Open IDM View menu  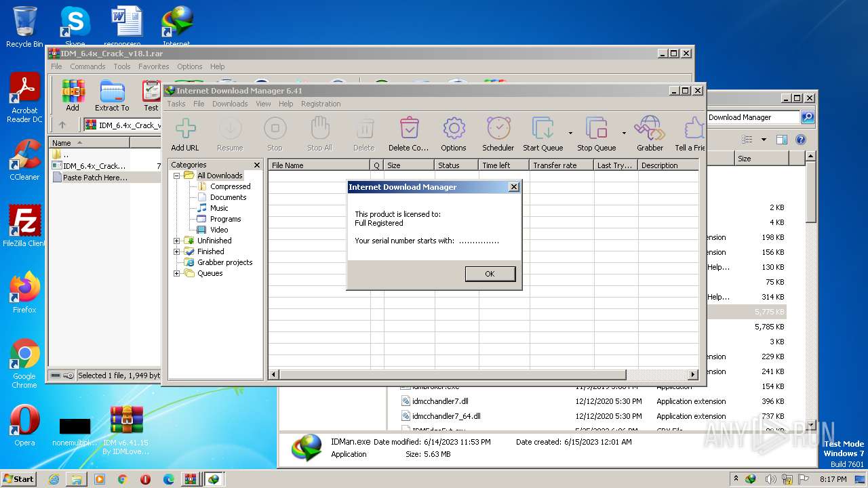point(263,104)
